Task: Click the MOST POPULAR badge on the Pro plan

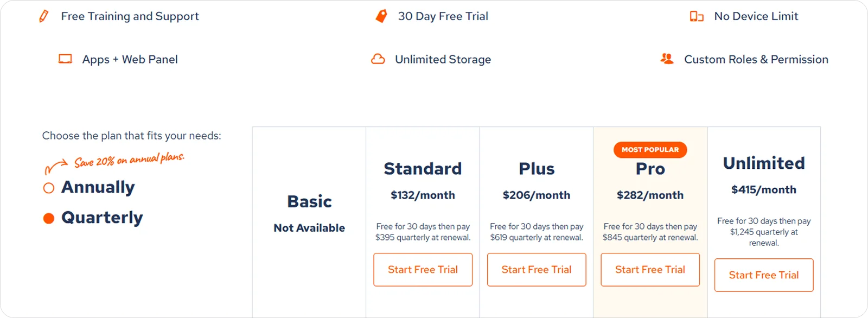Action: point(649,150)
